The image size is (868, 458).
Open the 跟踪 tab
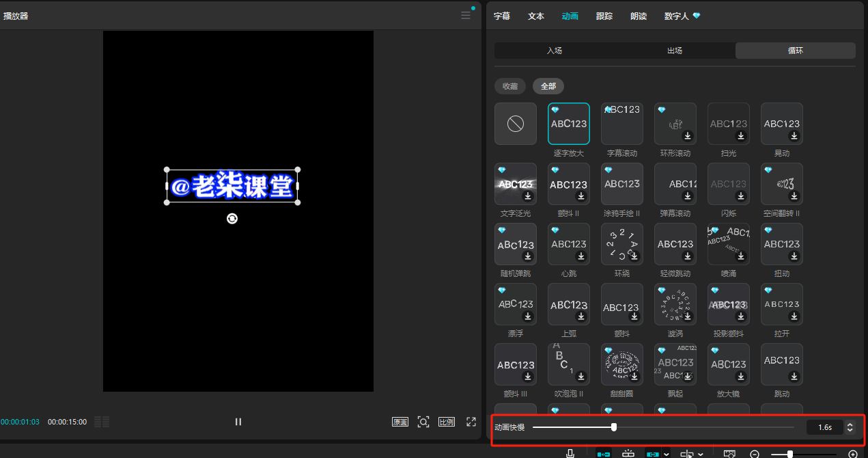click(604, 16)
